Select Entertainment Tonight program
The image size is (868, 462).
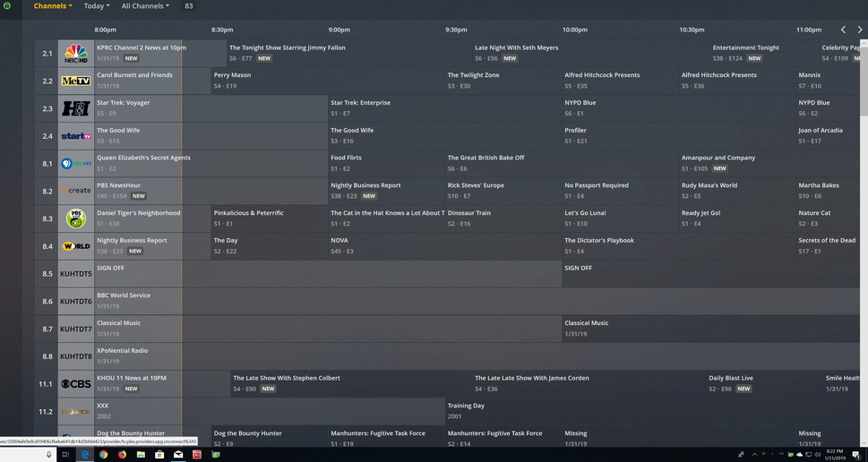pos(764,53)
